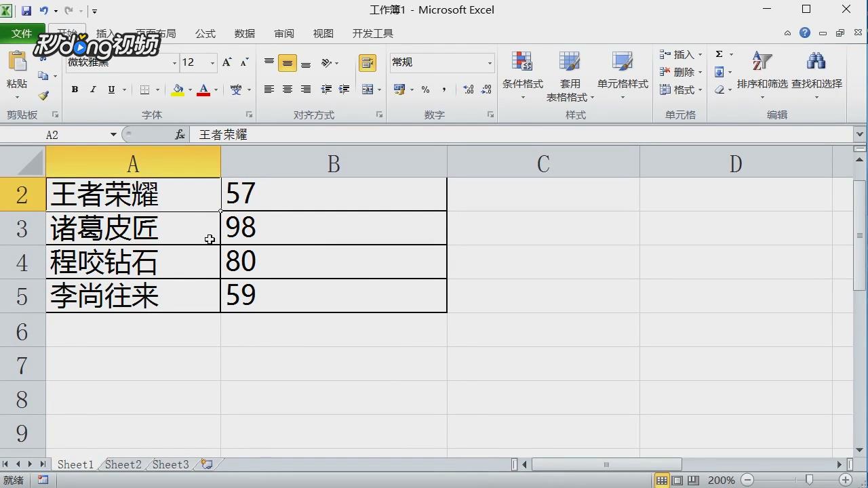
Task: Switch to the 数据 Data tab
Action: click(x=245, y=33)
